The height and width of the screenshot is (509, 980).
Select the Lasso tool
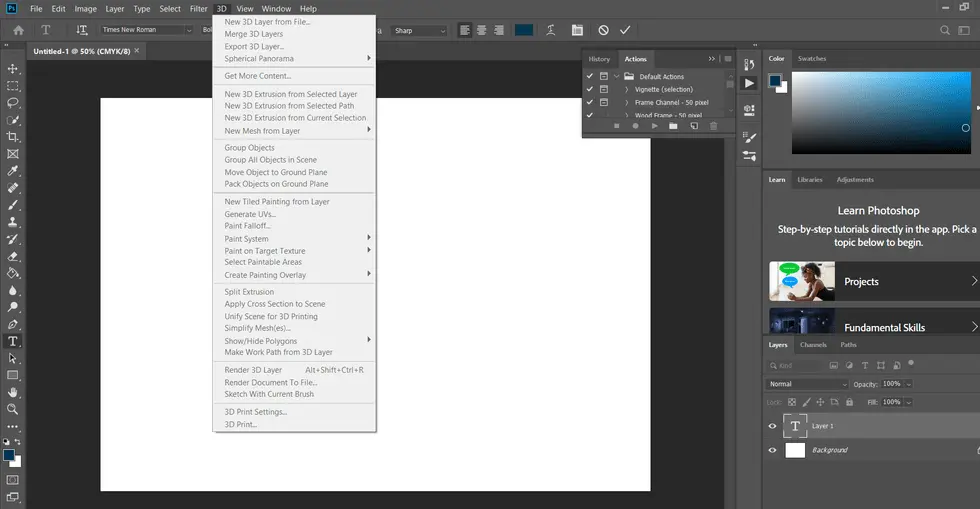pyautogui.click(x=12, y=103)
